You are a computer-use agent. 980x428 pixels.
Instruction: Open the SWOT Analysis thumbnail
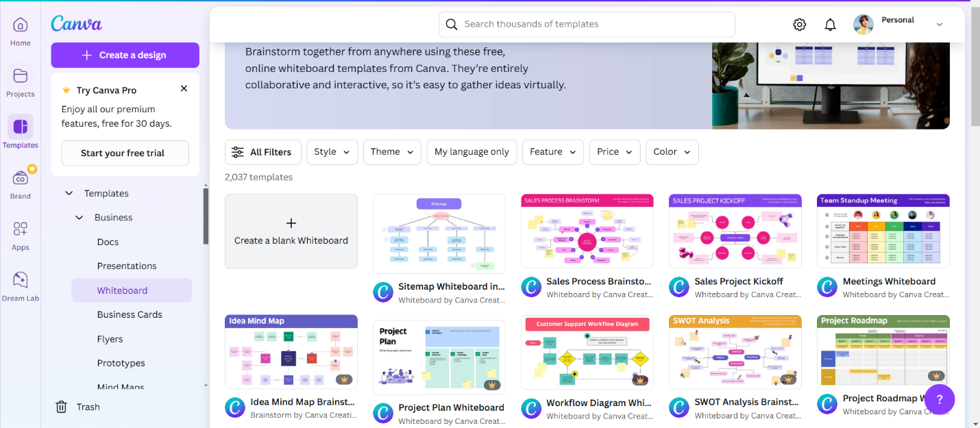[735, 352]
